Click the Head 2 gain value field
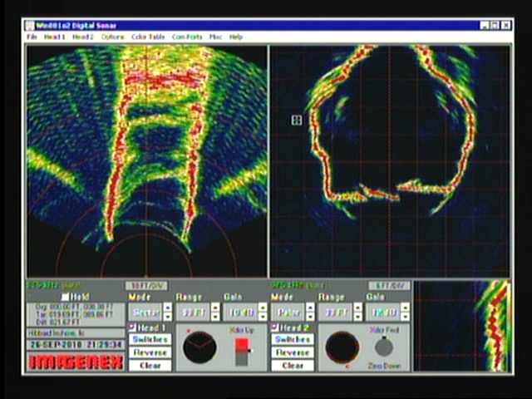 (x=383, y=313)
